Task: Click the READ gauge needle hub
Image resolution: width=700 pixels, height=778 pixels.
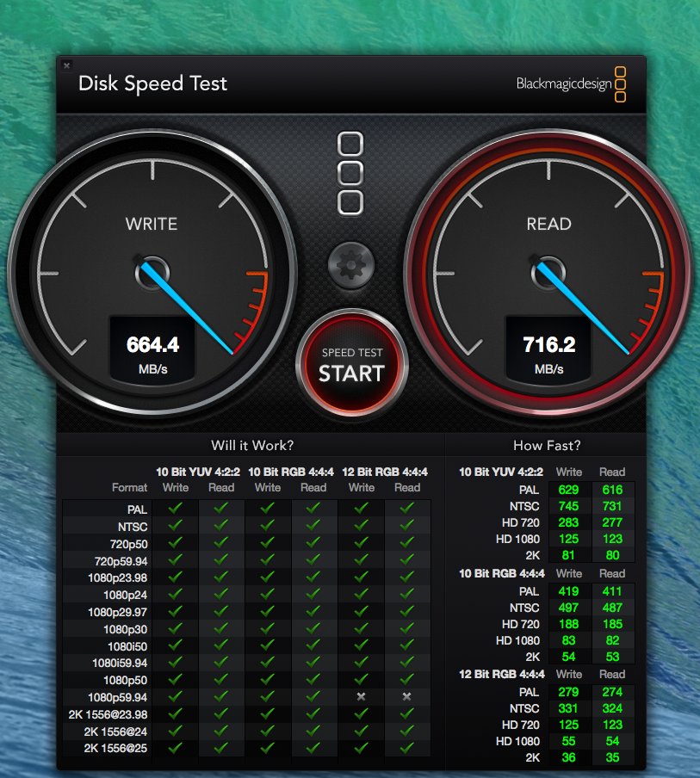Action: (x=548, y=273)
